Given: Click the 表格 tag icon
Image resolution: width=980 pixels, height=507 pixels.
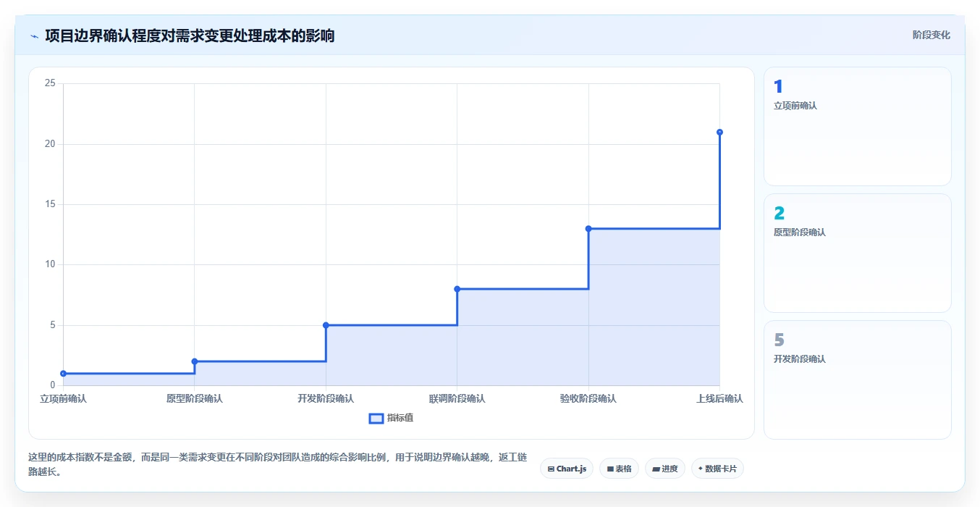Looking at the screenshot, I should (x=610, y=469).
